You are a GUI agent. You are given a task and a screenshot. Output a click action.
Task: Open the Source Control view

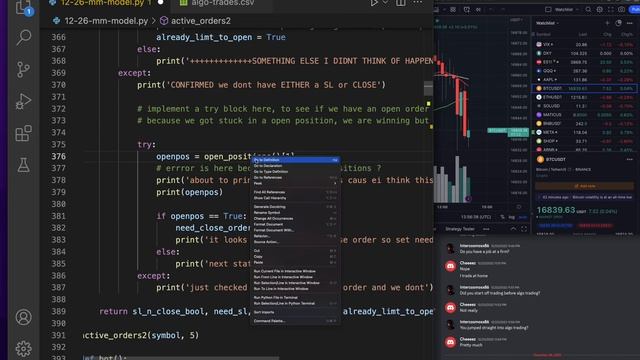coord(23,69)
